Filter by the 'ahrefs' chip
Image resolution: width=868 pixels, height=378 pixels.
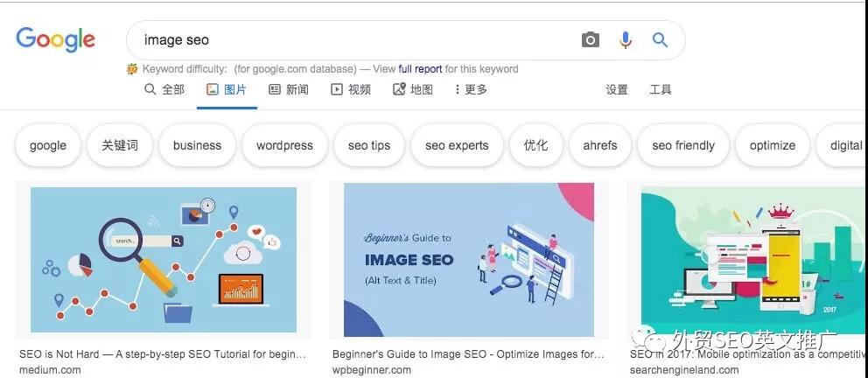pos(600,145)
